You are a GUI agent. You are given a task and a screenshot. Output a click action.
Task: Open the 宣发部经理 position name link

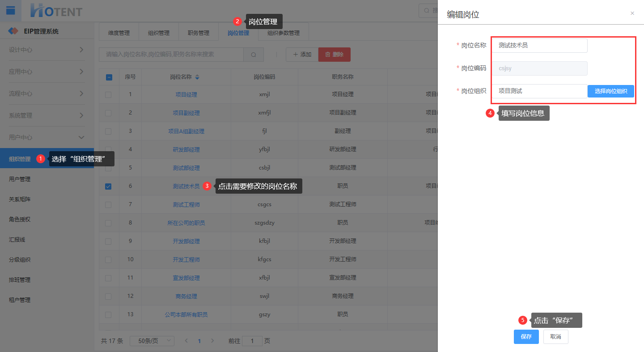click(x=186, y=278)
